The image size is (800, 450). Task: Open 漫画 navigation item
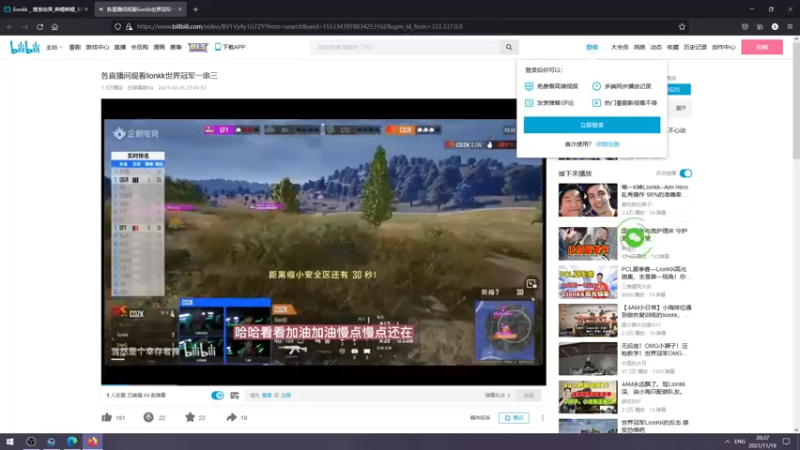[159, 47]
